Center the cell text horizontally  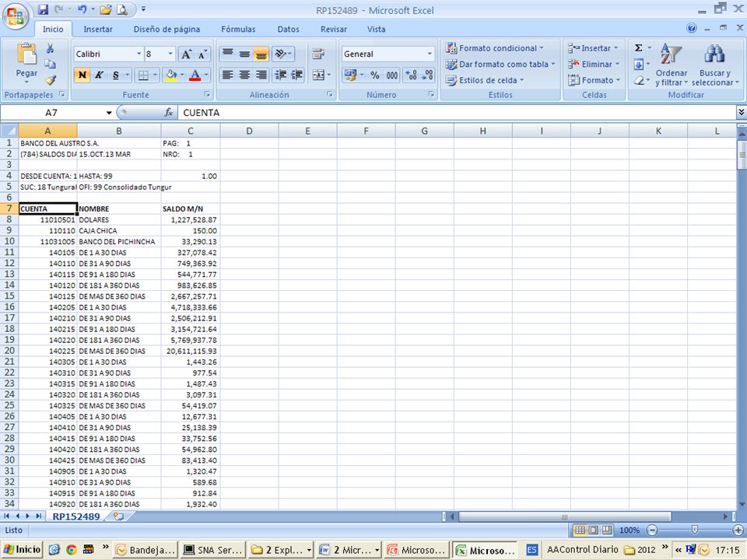click(244, 75)
